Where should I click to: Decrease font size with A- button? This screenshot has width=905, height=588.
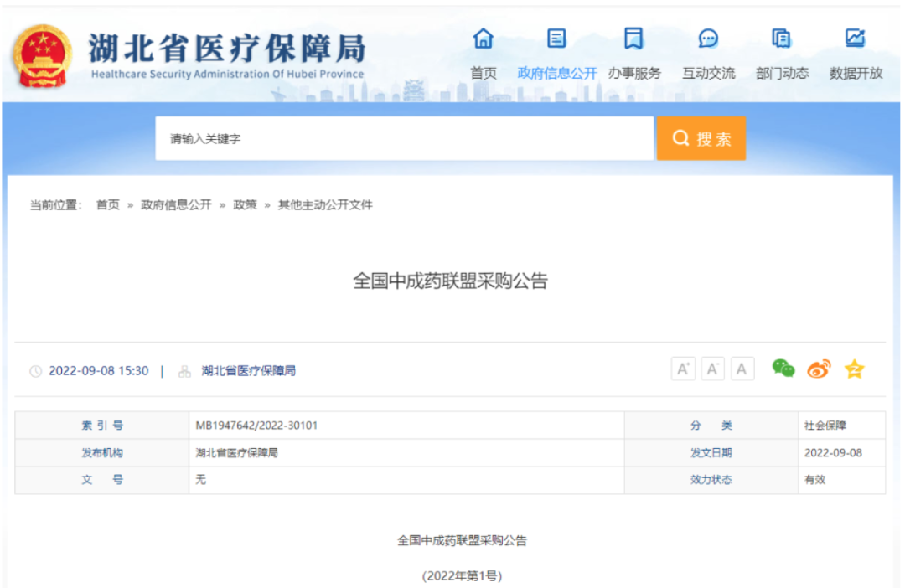(x=713, y=369)
